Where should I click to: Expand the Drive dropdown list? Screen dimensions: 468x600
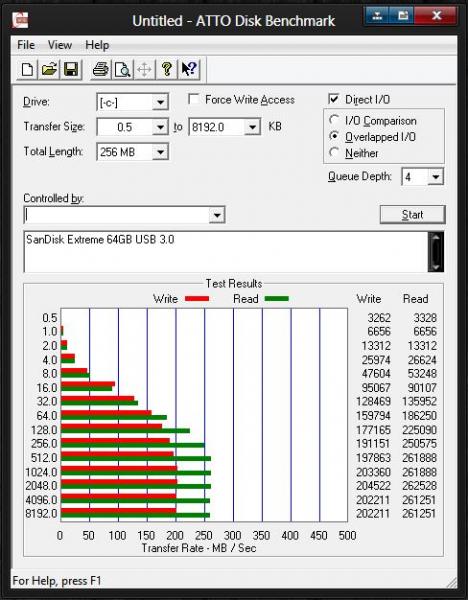[160, 102]
